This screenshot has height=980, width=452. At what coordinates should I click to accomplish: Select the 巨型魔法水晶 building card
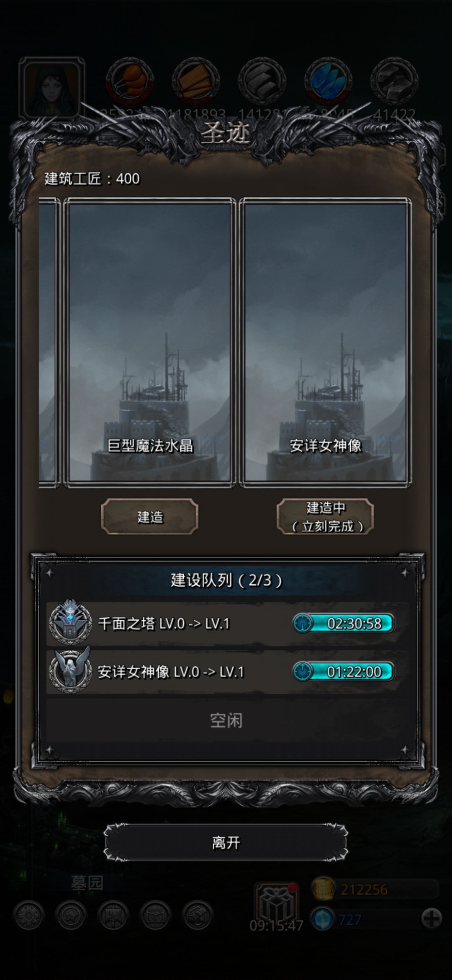point(149,343)
